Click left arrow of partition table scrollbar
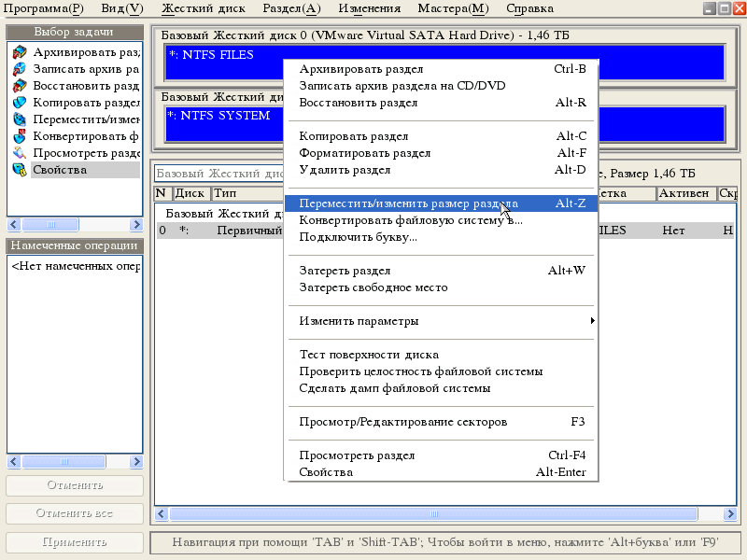Image resolution: width=747 pixels, height=560 pixels. (161, 513)
